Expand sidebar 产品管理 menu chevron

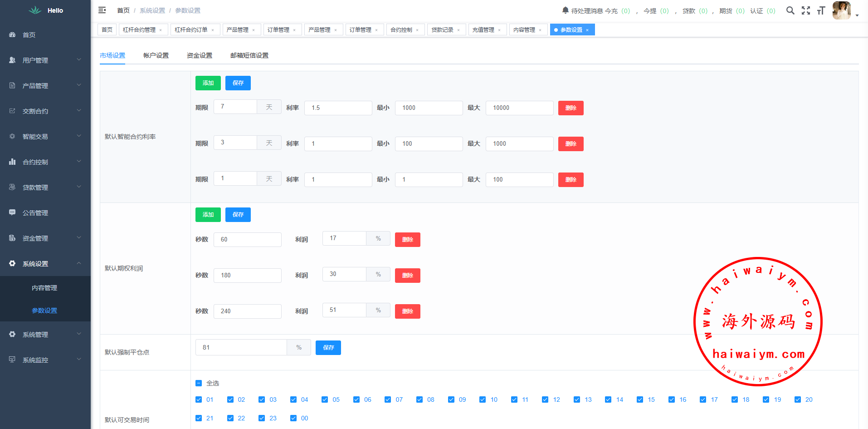pyautogui.click(x=79, y=85)
